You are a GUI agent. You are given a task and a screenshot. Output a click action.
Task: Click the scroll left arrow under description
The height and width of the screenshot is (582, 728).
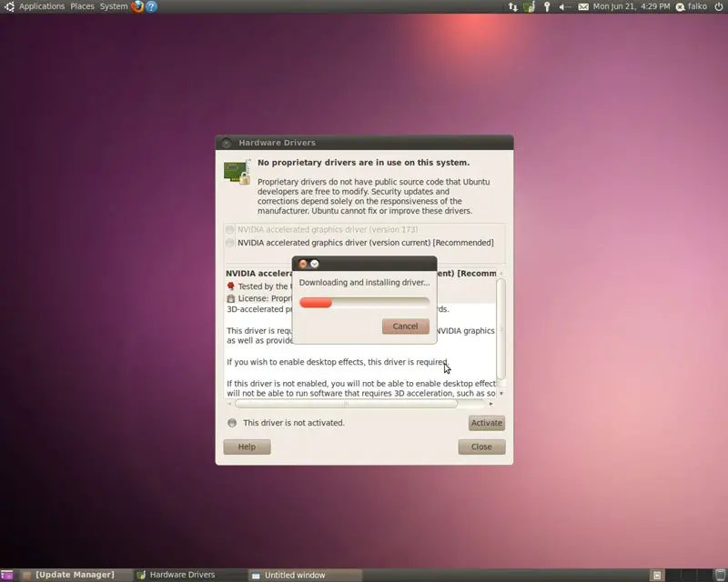click(229, 404)
